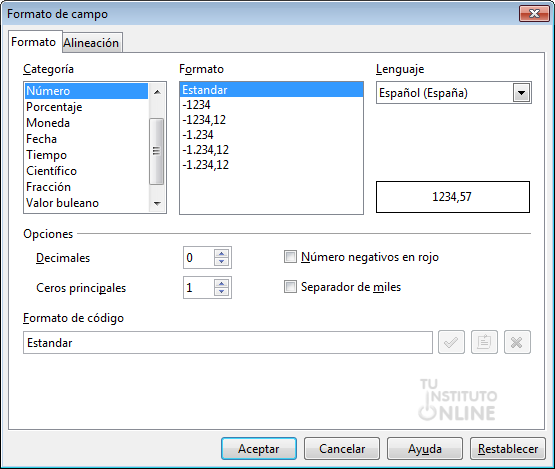Select the Formato tab
The width and height of the screenshot is (555, 469).
click(34, 42)
